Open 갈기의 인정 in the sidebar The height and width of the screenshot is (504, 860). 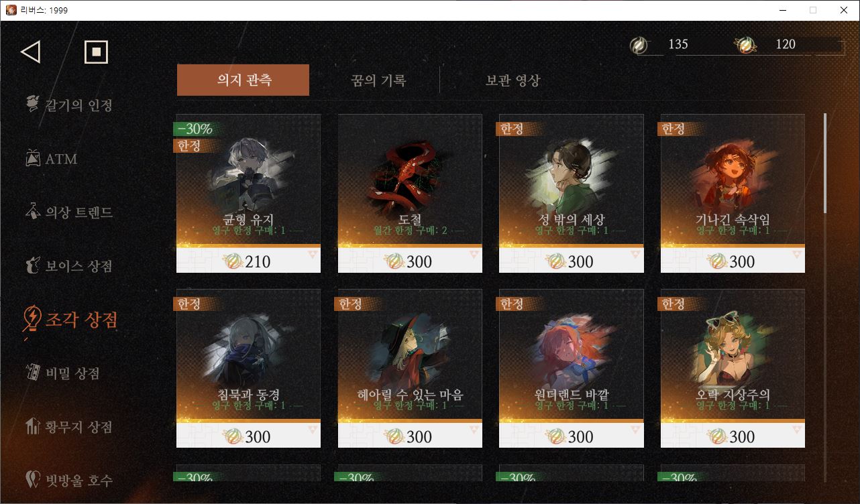point(68,105)
